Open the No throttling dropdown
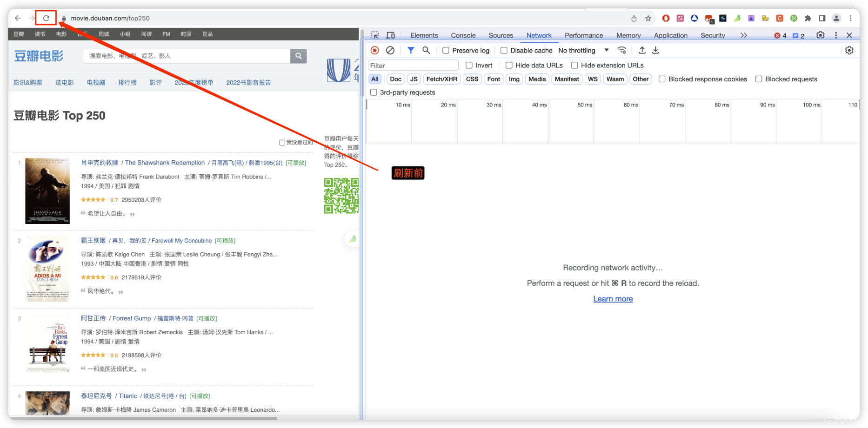Viewport: 868px width, 428px height. (x=583, y=50)
